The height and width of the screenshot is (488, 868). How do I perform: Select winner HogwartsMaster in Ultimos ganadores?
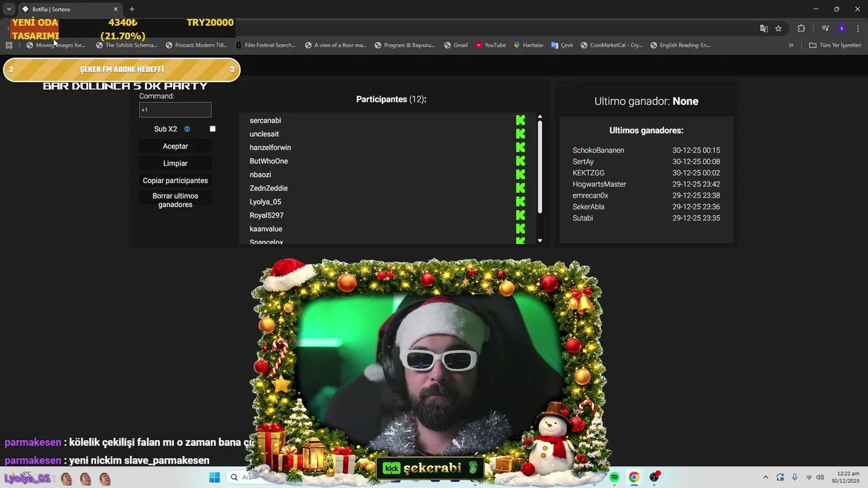tap(599, 184)
